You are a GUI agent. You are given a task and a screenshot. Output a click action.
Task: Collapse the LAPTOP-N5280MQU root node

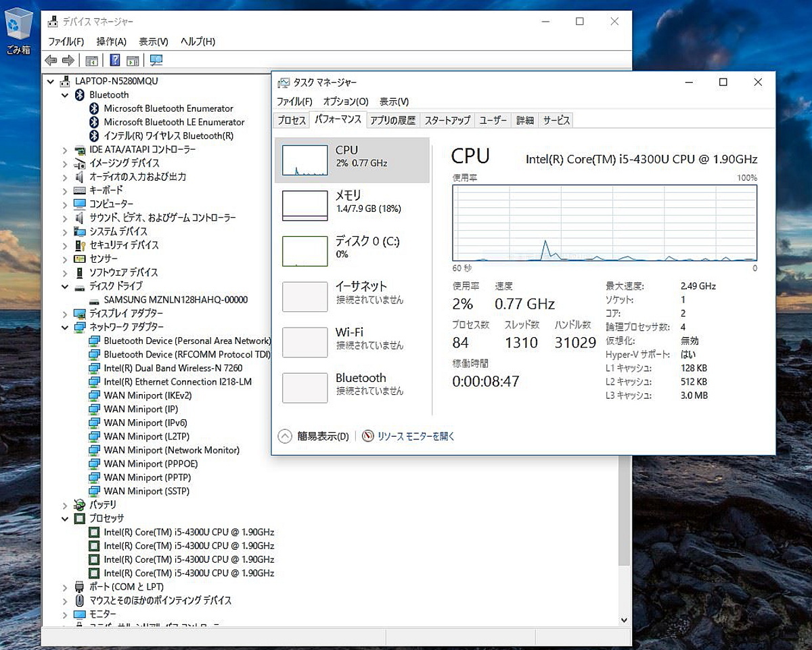click(51, 81)
